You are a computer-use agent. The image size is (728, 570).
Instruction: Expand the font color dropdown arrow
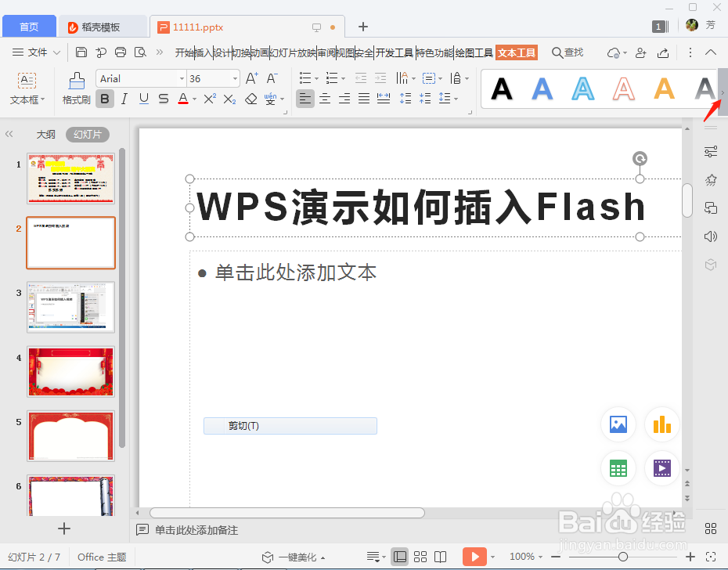coord(195,99)
